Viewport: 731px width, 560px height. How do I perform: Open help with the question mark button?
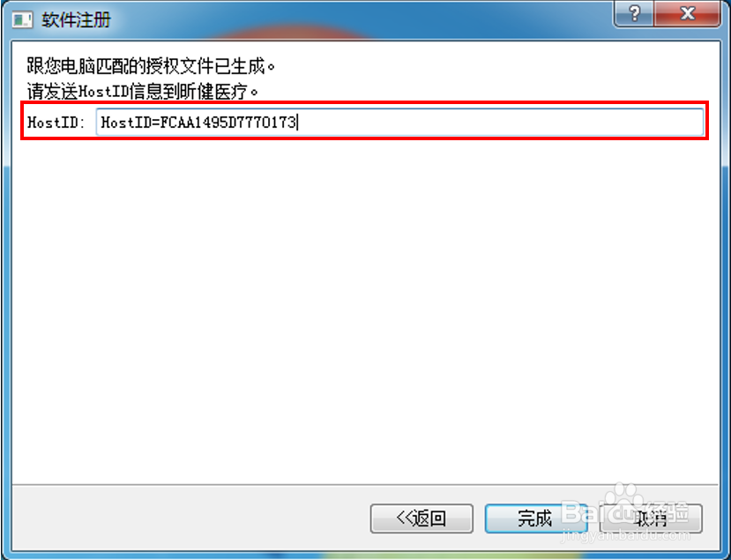pos(634,13)
